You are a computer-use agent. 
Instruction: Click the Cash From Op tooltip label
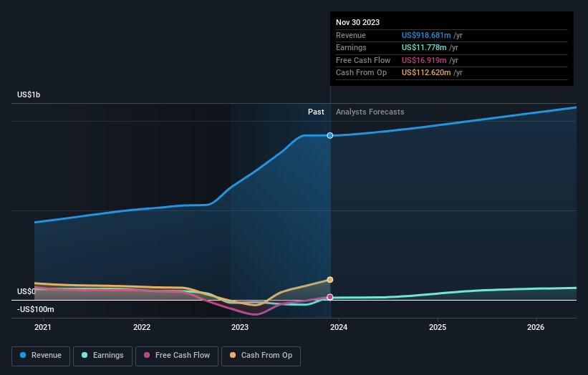(361, 73)
